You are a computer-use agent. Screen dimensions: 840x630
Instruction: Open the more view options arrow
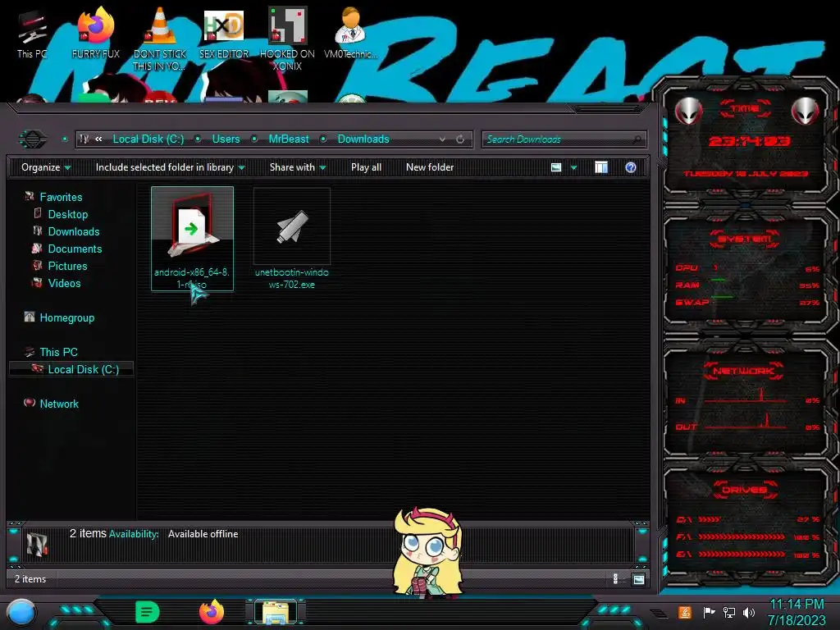573,168
